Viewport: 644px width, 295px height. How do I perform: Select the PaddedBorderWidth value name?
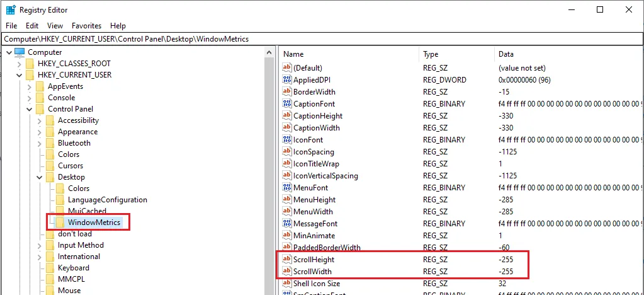click(x=327, y=248)
